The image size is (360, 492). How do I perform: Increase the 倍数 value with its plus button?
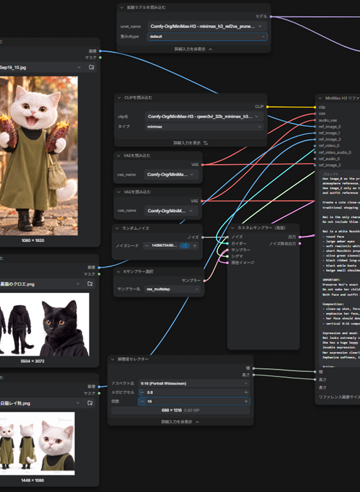pos(246,401)
